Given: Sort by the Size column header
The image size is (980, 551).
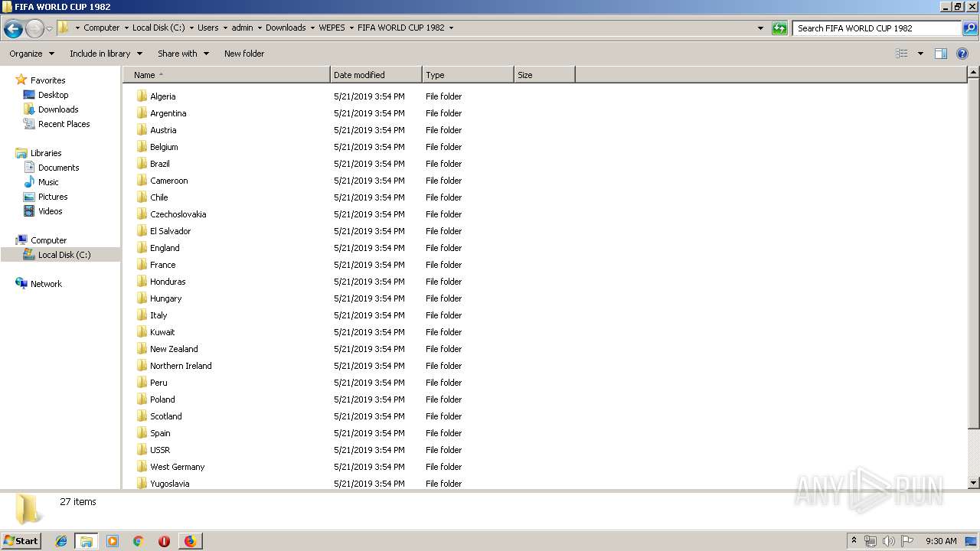Looking at the screenshot, I should 544,75.
